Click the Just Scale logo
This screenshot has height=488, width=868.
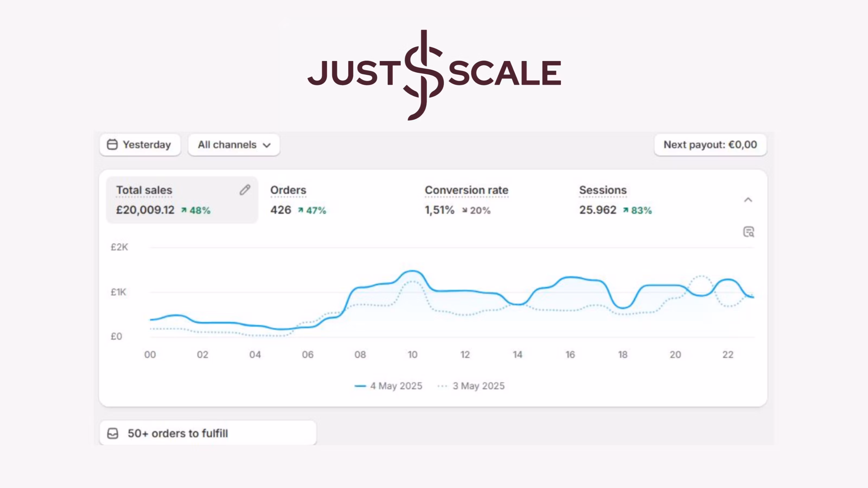pos(434,75)
